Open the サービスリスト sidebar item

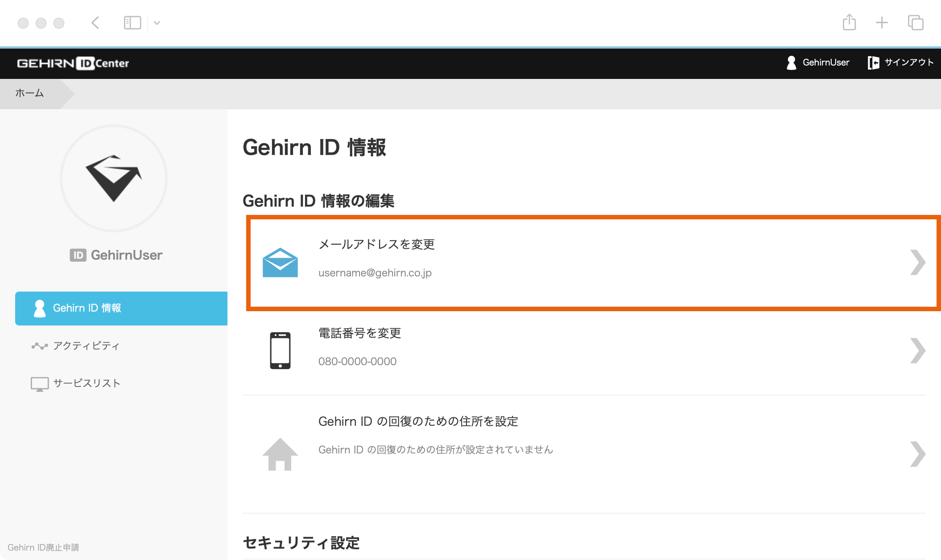tap(87, 383)
